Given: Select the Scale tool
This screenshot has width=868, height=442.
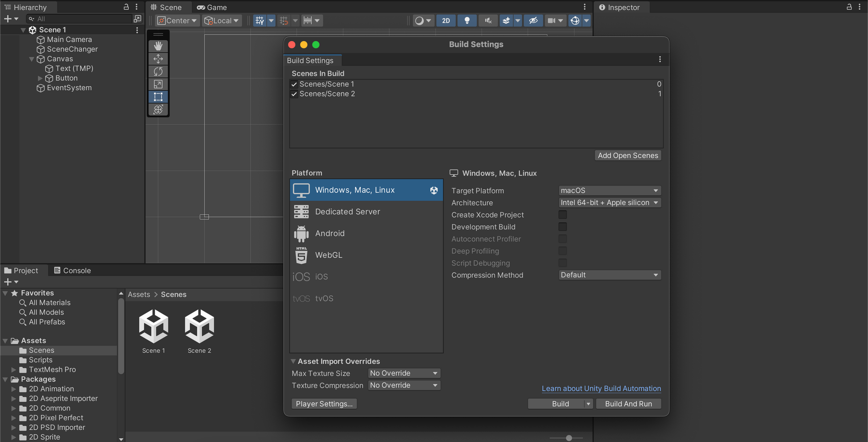Looking at the screenshot, I should coord(158,84).
